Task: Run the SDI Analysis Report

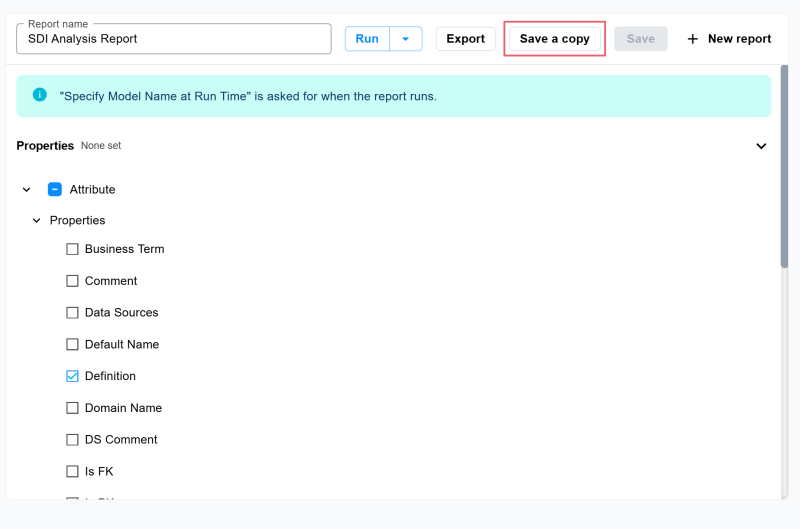Action: (x=367, y=39)
